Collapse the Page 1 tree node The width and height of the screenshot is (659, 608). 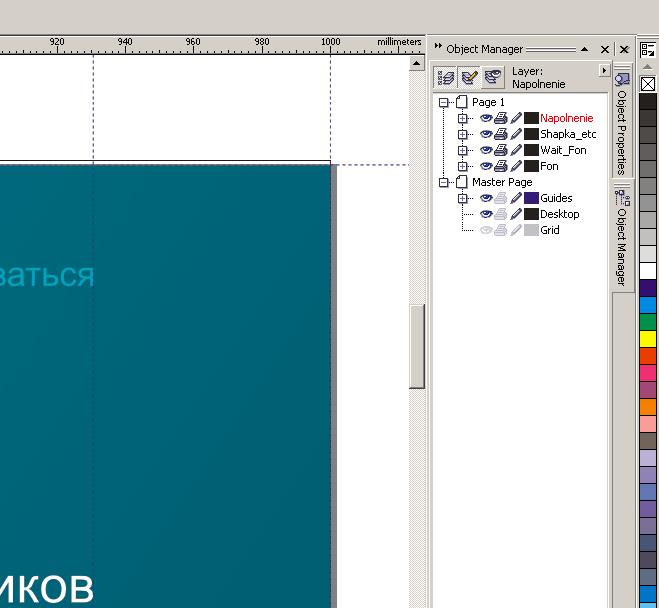pyautogui.click(x=443, y=103)
